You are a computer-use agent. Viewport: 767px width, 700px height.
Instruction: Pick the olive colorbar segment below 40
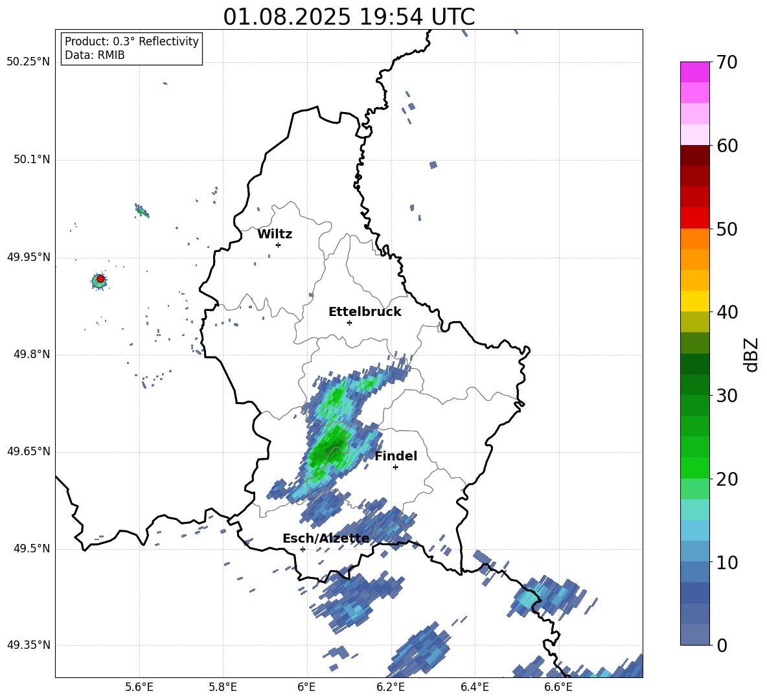point(695,322)
